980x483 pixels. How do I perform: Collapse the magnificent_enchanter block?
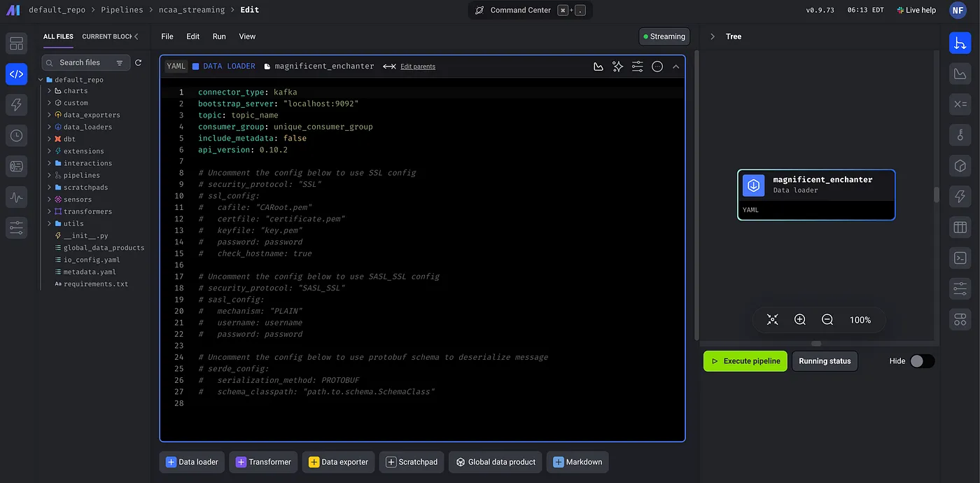675,66
